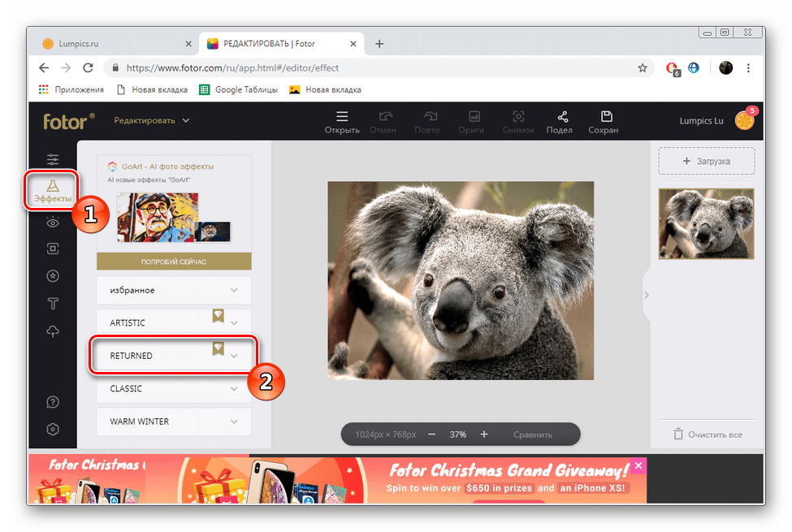Open the Chrome three-dot menu

click(x=749, y=67)
